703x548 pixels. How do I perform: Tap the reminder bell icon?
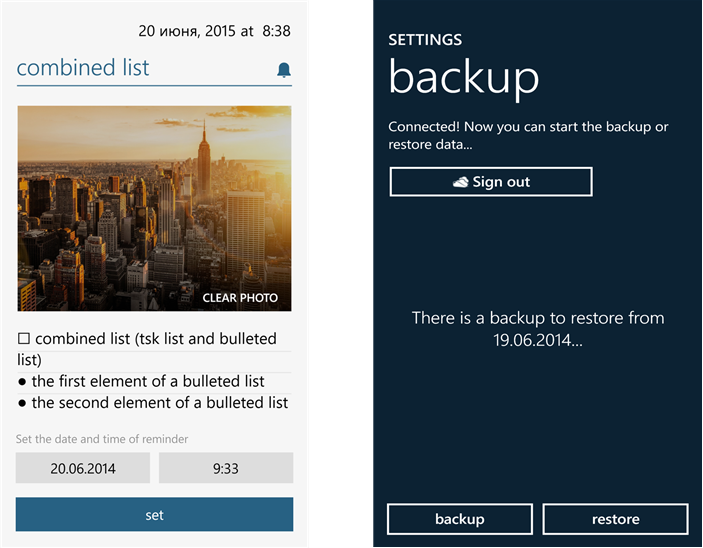284,70
